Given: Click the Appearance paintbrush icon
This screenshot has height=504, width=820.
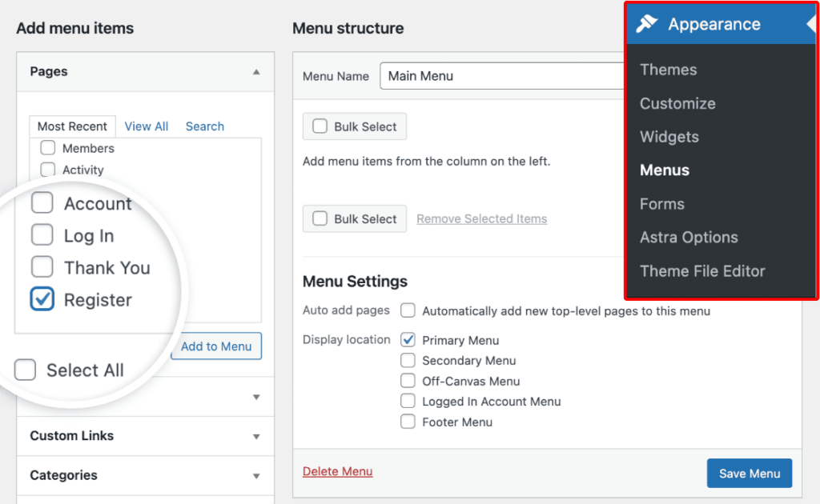Looking at the screenshot, I should coord(647,24).
